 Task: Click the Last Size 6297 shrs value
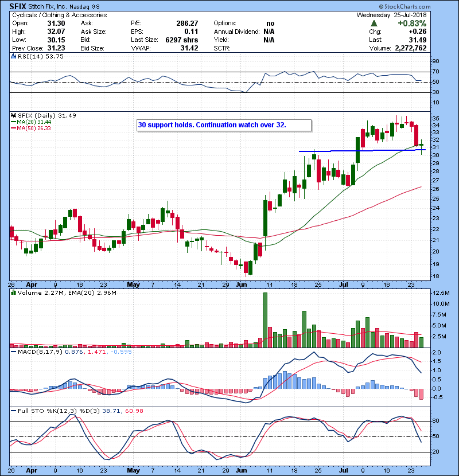182,40
